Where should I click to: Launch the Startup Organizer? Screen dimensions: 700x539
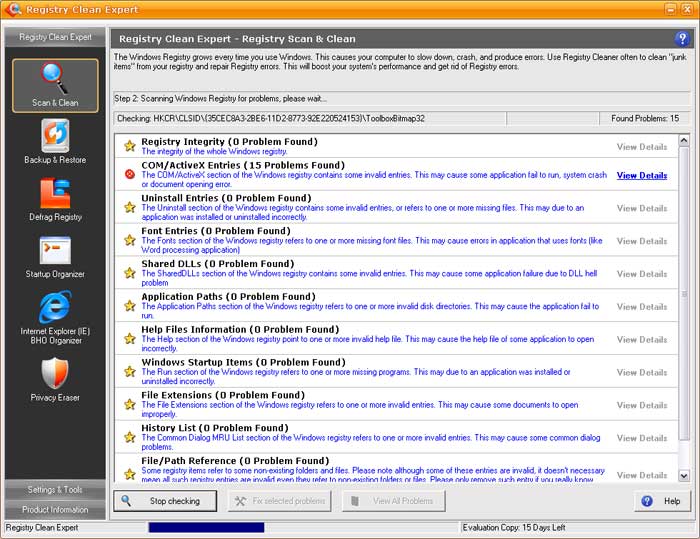click(x=55, y=256)
